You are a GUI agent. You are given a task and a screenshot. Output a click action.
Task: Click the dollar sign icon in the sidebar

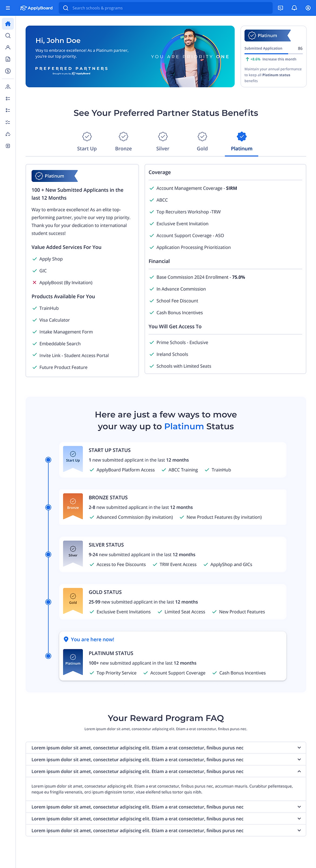(x=8, y=71)
